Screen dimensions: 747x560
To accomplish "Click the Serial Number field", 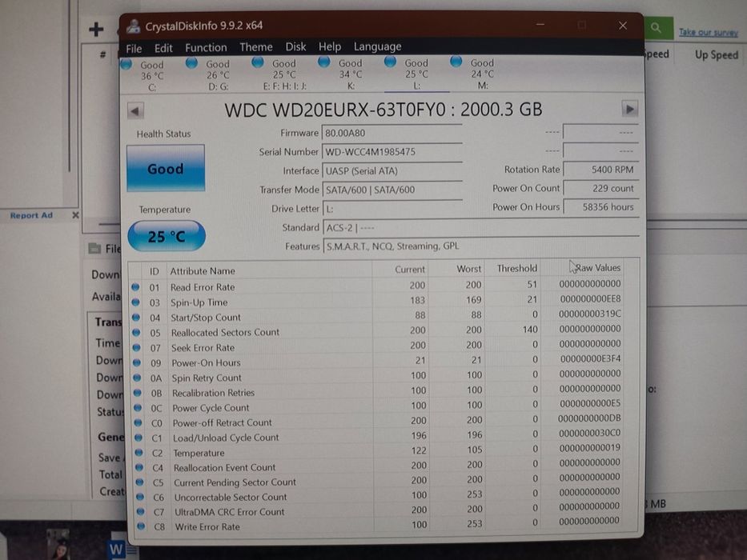I will coord(392,152).
